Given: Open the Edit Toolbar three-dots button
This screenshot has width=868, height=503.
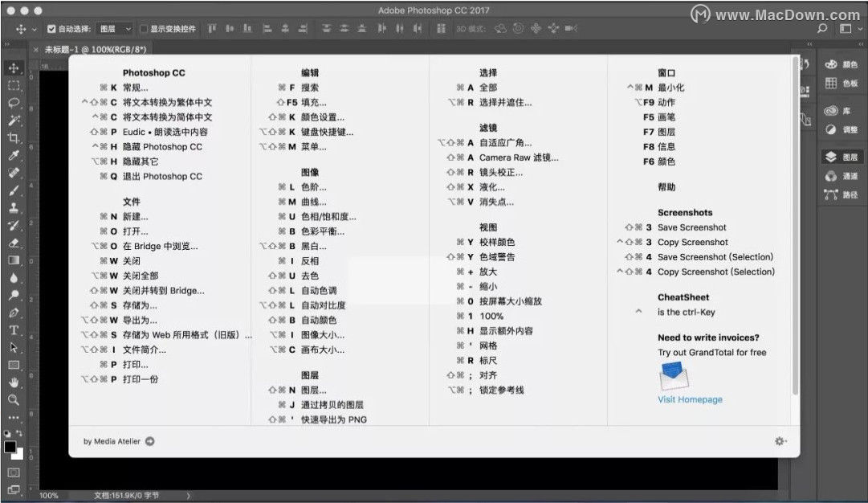Looking at the screenshot, I should click(14, 418).
